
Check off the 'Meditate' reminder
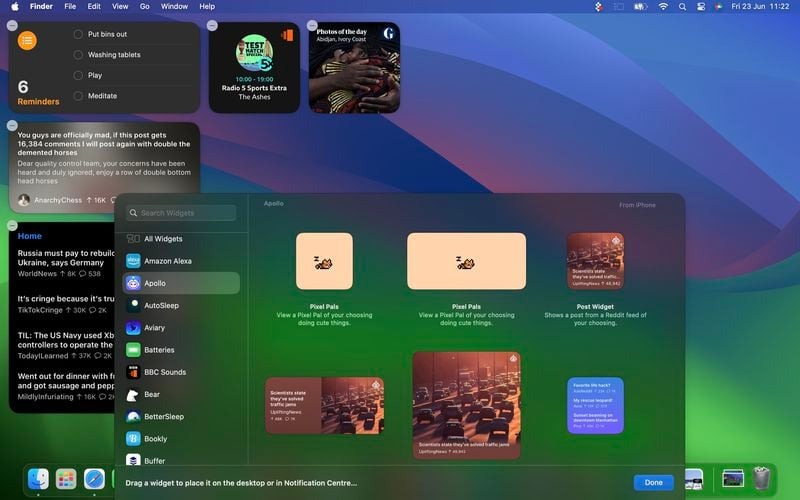pyautogui.click(x=78, y=95)
